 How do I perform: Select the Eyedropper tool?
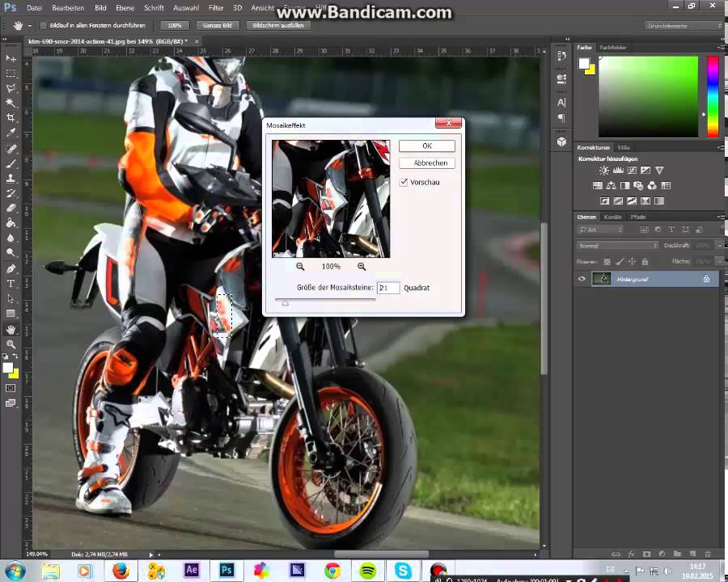click(11, 133)
